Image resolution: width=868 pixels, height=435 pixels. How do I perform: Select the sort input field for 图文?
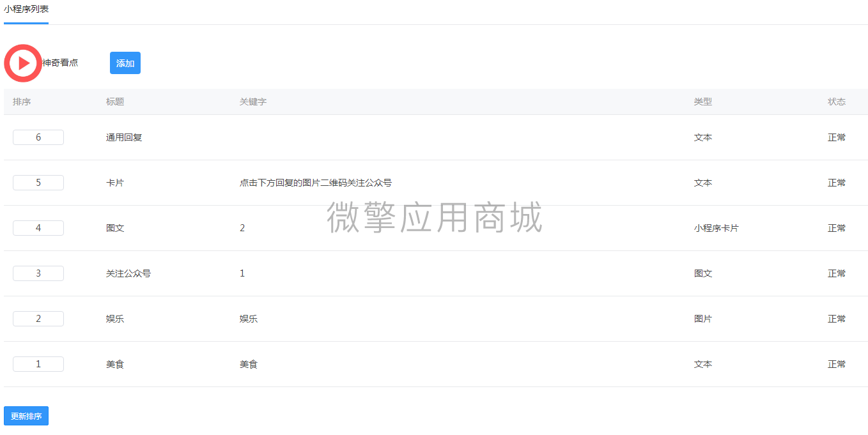pyautogui.click(x=38, y=227)
